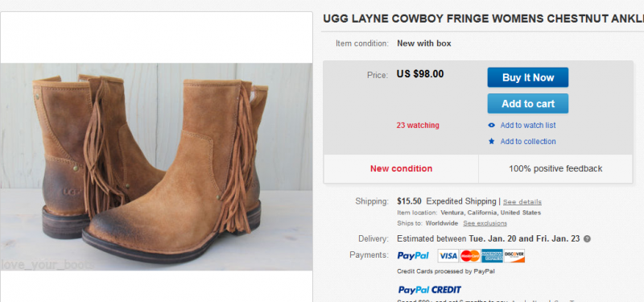
Task: Open the Add to collection link
Action: point(528,142)
